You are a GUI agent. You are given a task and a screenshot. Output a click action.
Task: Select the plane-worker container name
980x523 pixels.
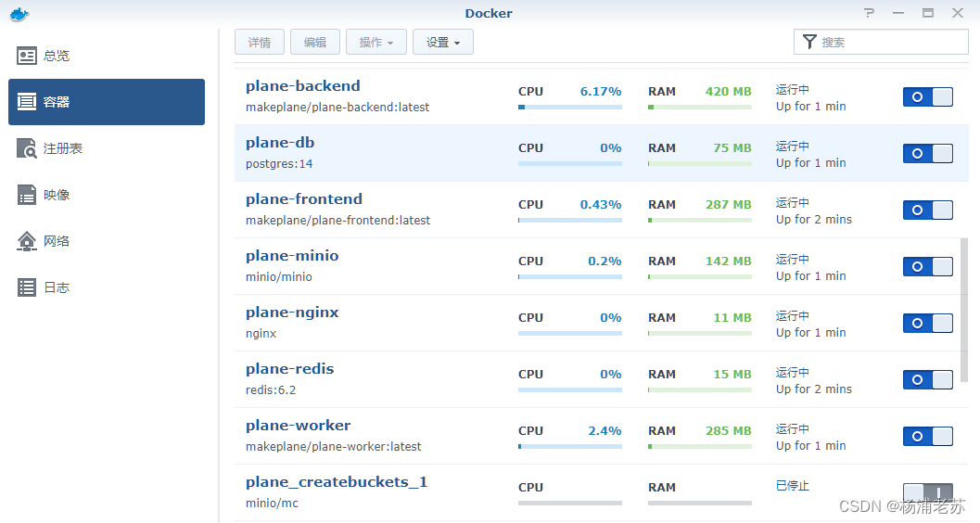298,425
